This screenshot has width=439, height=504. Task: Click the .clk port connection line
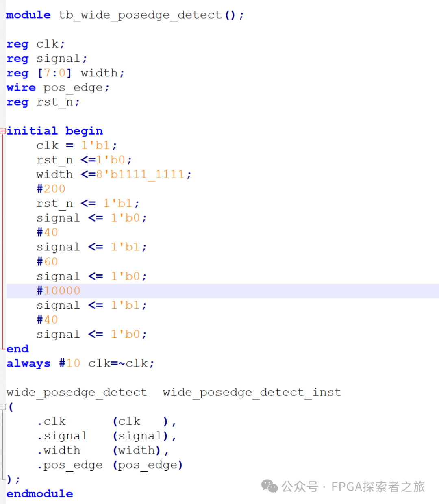pyautogui.click(x=106, y=421)
